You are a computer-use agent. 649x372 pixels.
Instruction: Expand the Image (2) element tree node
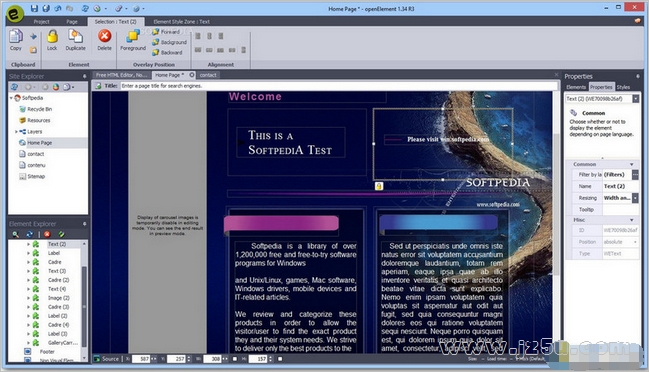pyautogui.click(x=28, y=298)
